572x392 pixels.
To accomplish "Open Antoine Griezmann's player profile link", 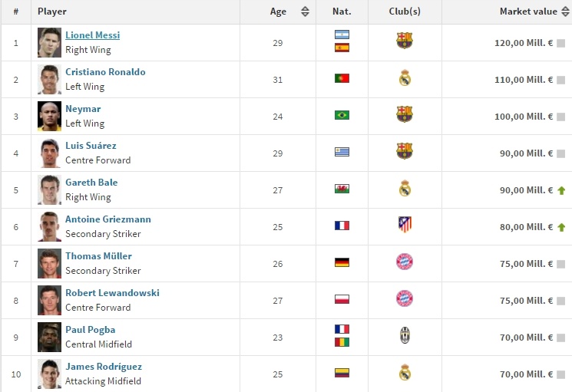I will point(107,219).
